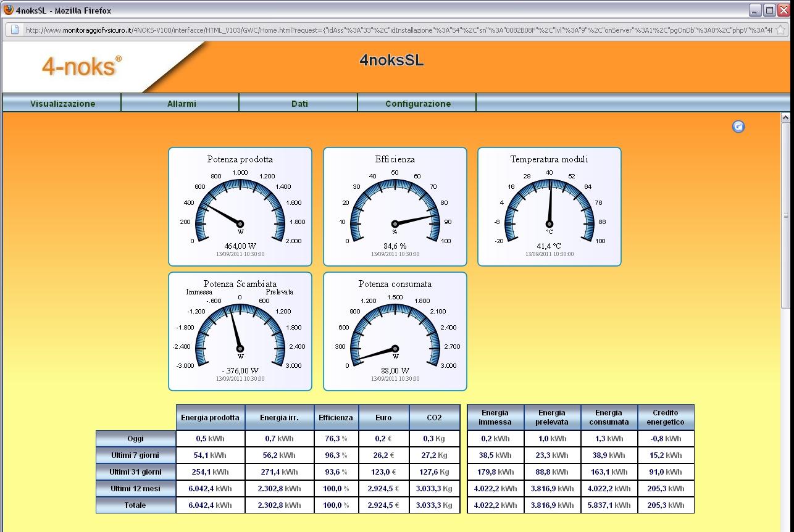Click the 179,8 kWh cell
Image resolution: width=794 pixels, height=532 pixels.
(496, 472)
